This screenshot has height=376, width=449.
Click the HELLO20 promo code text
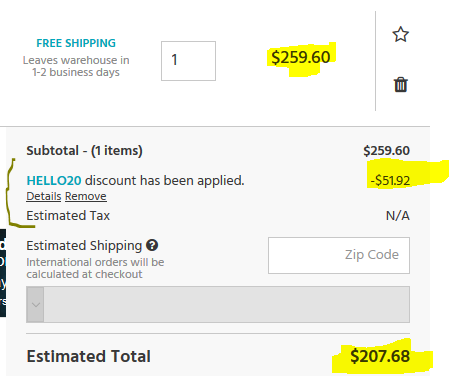click(54, 180)
